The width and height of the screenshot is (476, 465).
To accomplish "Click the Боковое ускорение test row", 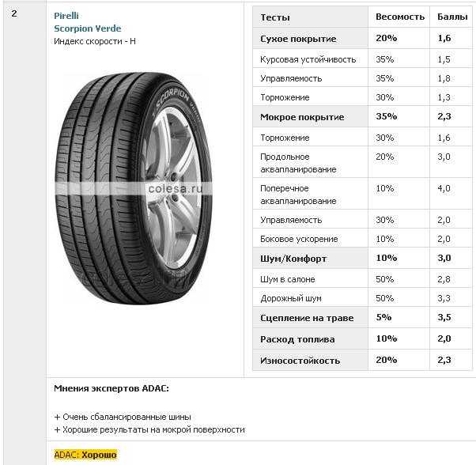I will coord(362,239).
